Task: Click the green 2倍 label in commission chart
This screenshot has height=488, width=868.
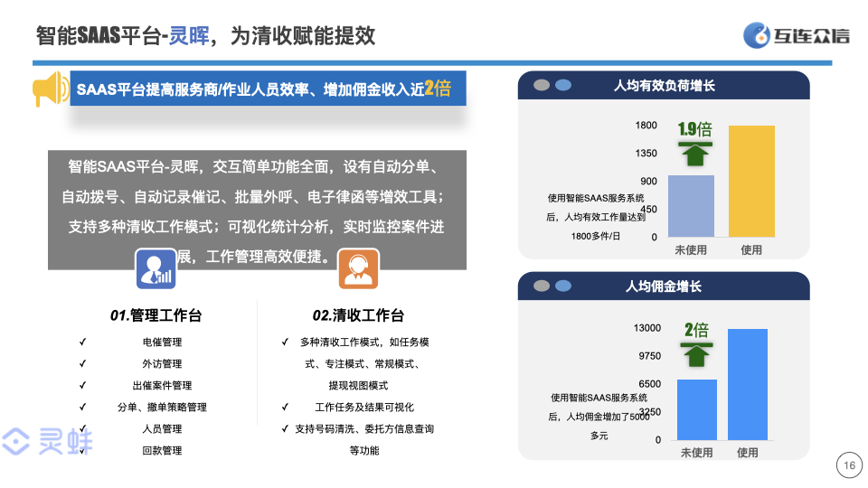Action: point(696,330)
